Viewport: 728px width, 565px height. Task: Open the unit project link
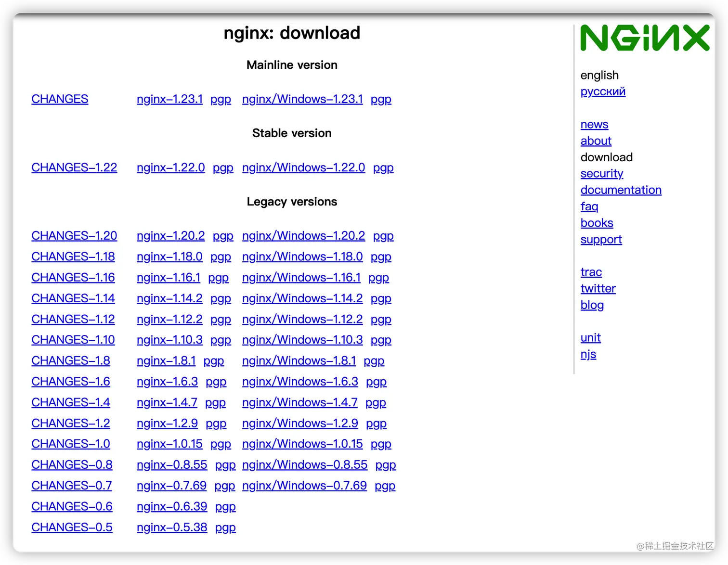[590, 338]
